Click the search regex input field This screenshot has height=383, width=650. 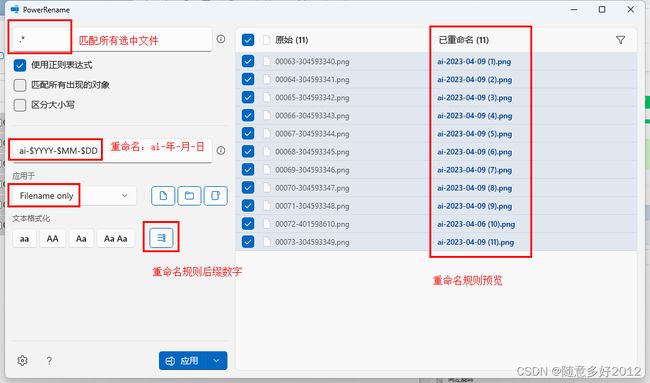[x=112, y=40]
